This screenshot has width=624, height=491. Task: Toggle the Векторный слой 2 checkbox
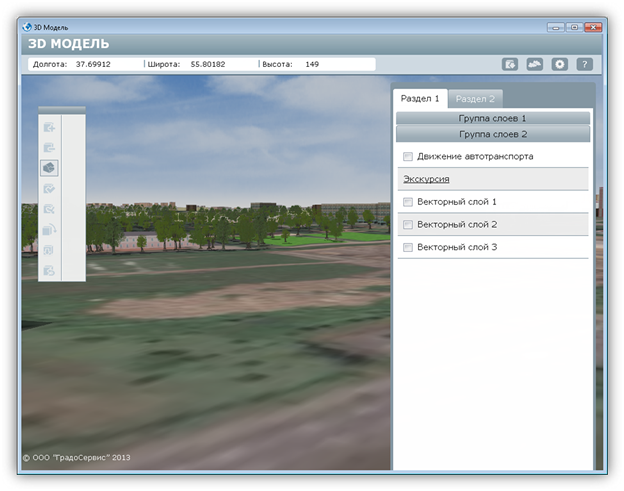[407, 224]
